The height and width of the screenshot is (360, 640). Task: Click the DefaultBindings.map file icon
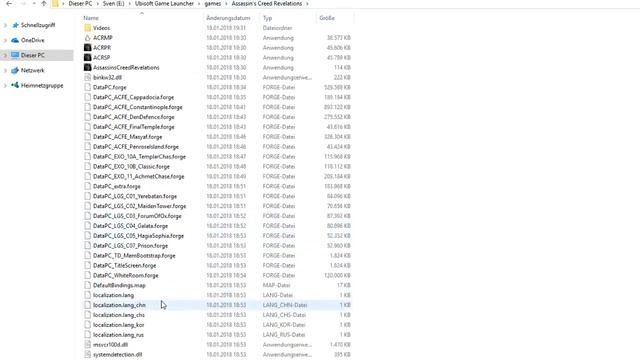pyautogui.click(x=87, y=285)
